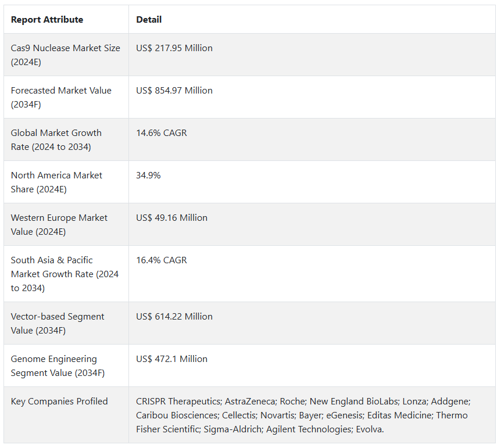
Task: Select South Asia & Pacific growth rate cell
Action: [x=65, y=274]
